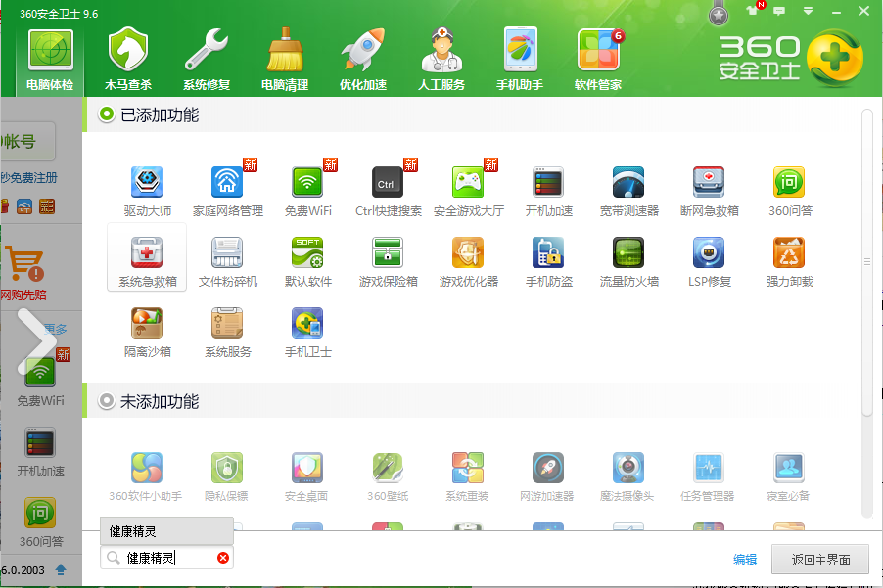Switch to 电脑清理 tab
This screenshot has width=883, height=588.
(285, 61)
